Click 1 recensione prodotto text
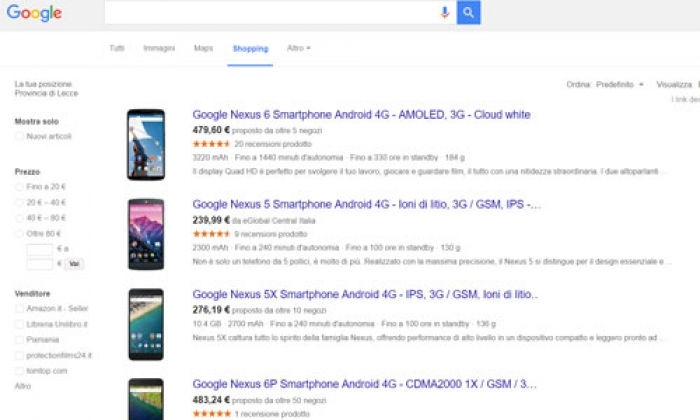The width and height of the screenshot is (700, 420). [x=272, y=414]
